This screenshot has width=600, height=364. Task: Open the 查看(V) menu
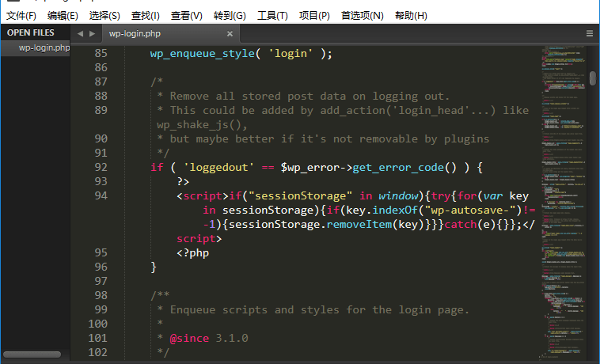click(186, 16)
